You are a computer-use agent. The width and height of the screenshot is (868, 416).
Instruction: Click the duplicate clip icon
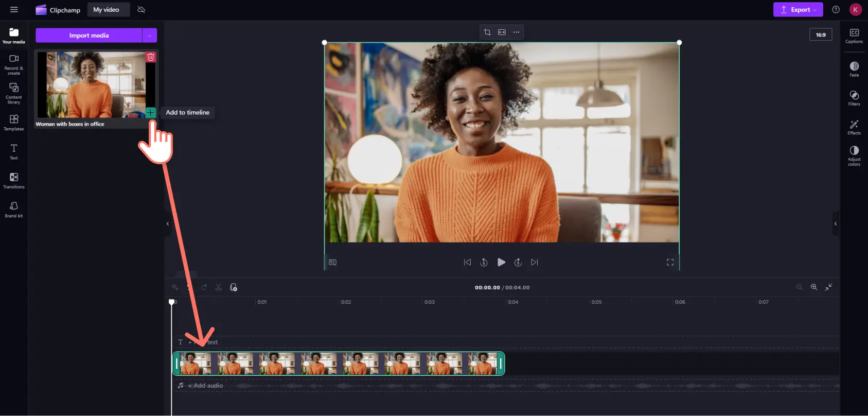point(234,287)
